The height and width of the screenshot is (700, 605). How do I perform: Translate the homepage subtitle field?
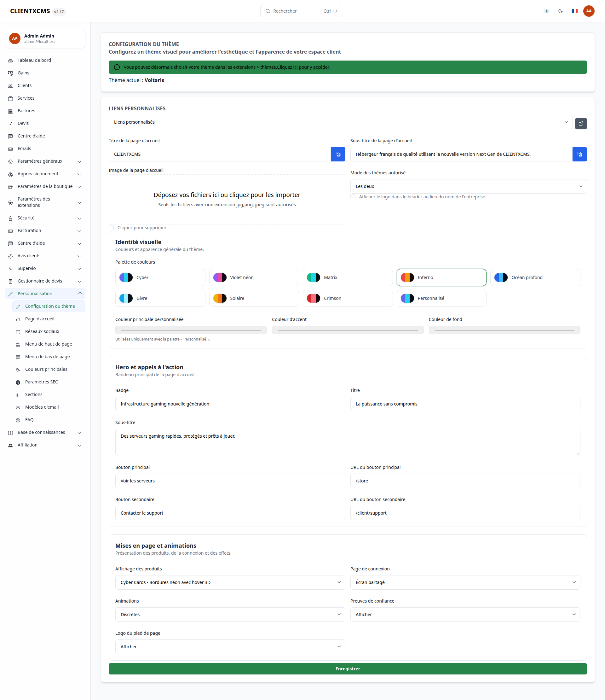tap(580, 154)
